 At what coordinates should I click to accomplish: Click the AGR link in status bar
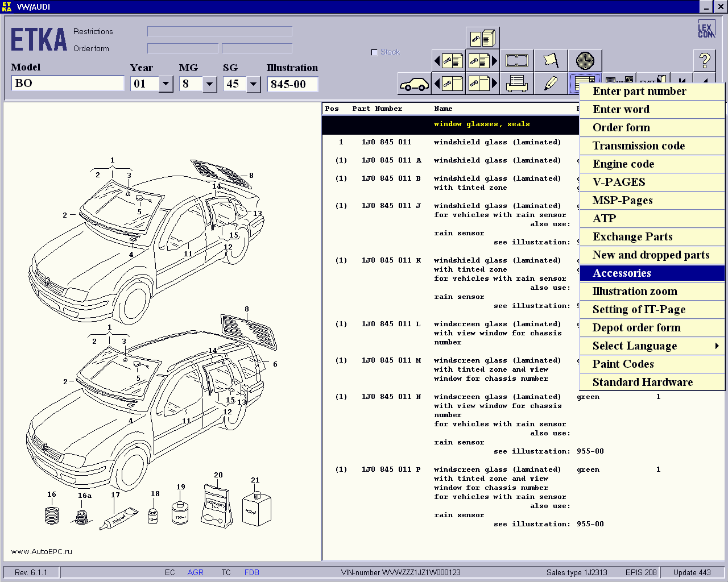click(x=195, y=572)
